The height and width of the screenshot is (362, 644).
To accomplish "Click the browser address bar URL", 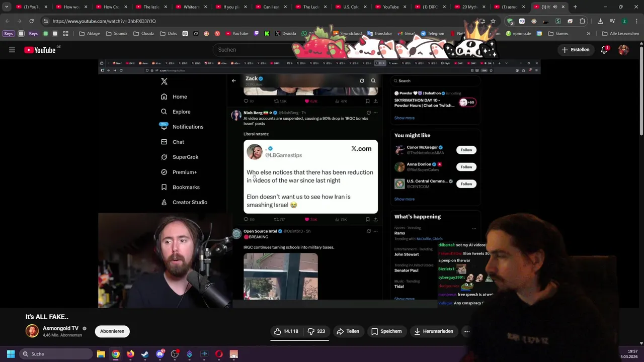I will [104, 21].
